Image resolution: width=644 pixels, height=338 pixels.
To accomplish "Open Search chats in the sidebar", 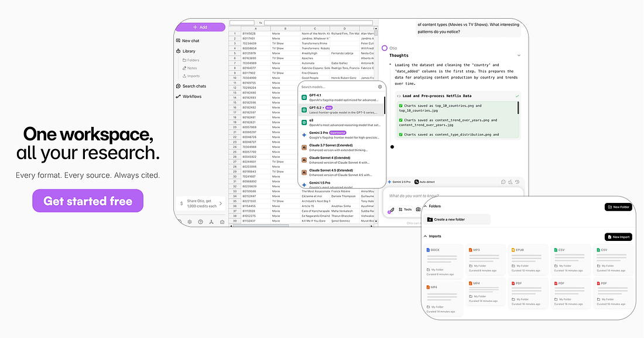I will point(191,86).
